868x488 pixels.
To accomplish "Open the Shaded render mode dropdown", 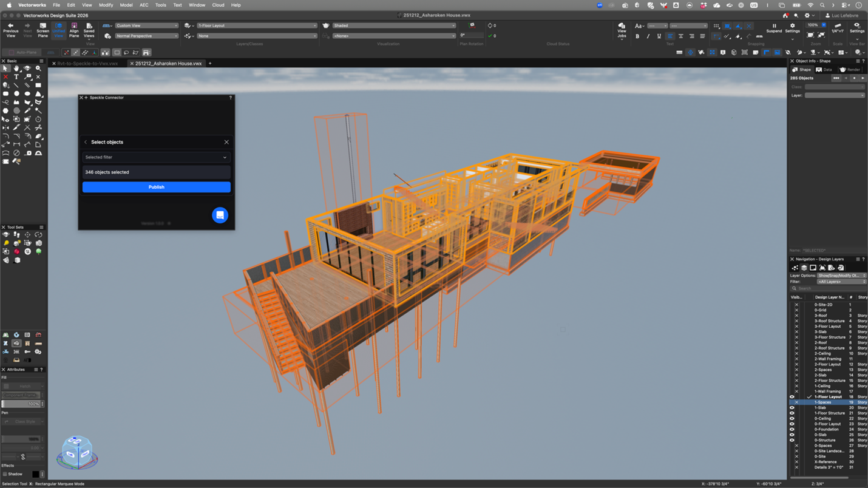I will click(393, 25).
